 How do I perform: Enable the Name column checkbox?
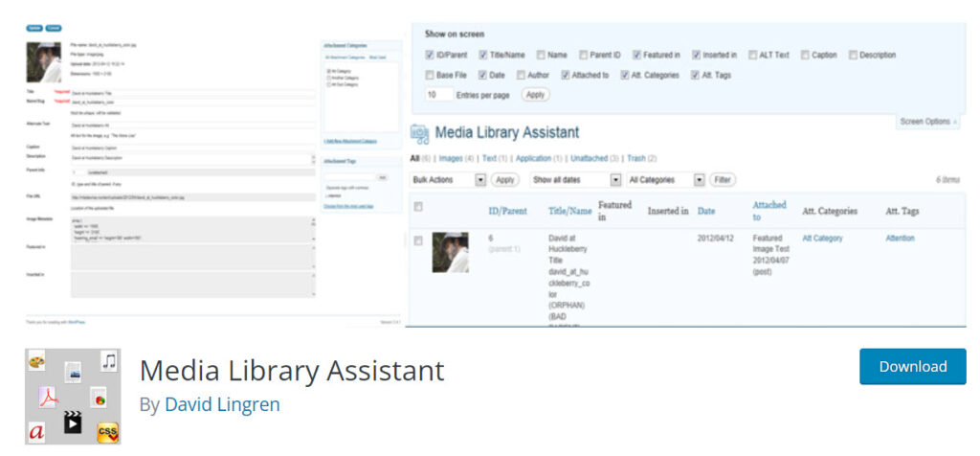542,55
